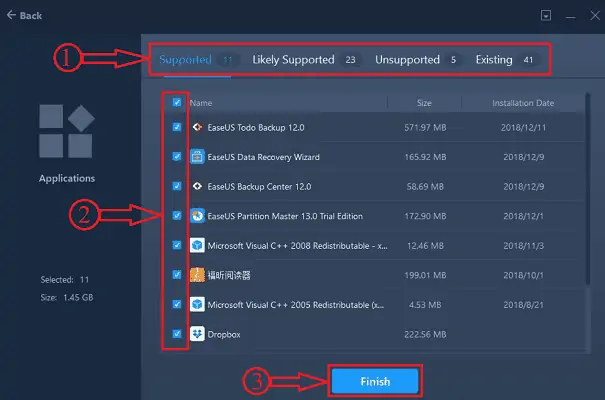
Task: Go back with the Back arrow
Action: (x=24, y=15)
